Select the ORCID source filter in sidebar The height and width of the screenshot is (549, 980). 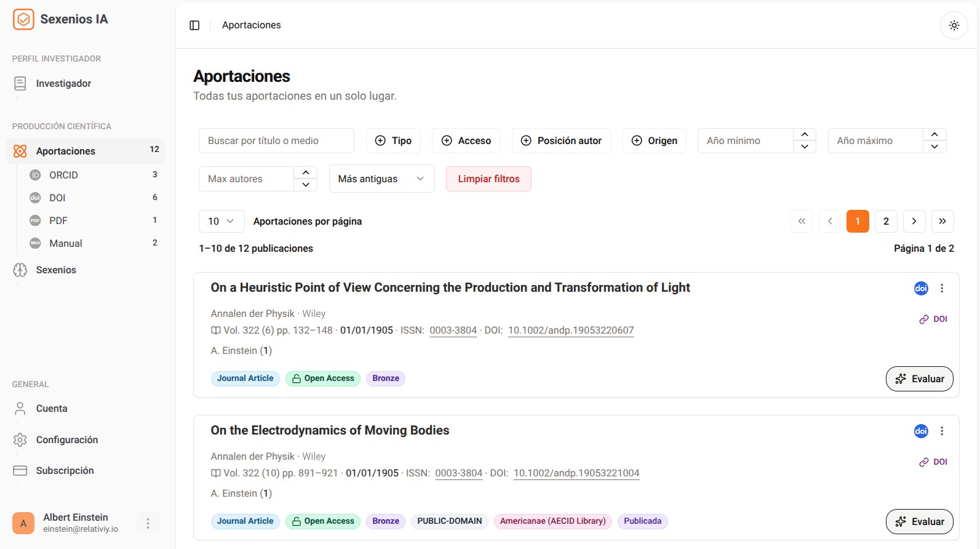(63, 175)
